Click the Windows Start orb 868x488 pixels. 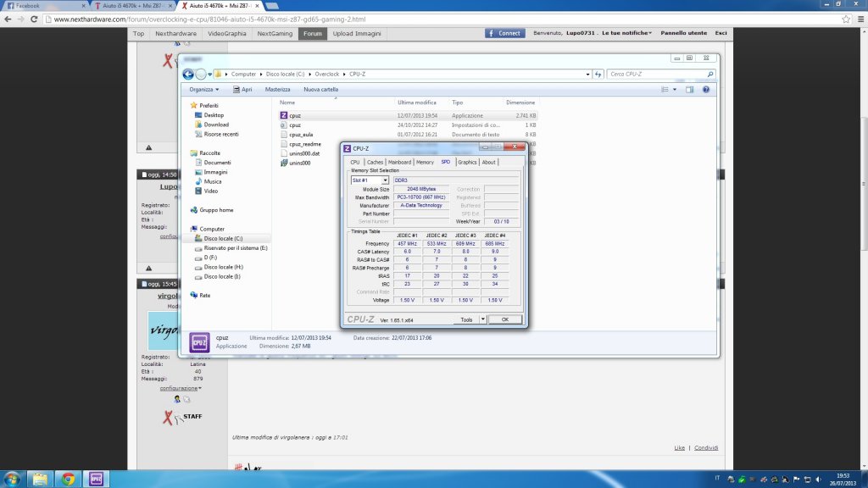(x=12, y=480)
